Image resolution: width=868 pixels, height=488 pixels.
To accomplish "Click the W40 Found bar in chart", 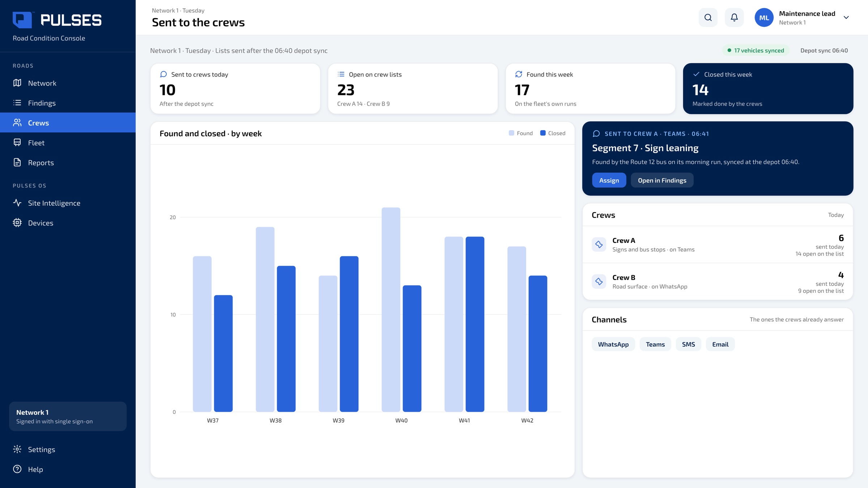I will (x=391, y=309).
